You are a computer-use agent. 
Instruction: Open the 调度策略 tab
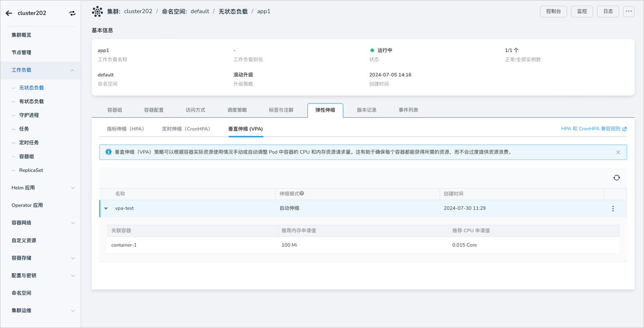tap(237, 110)
